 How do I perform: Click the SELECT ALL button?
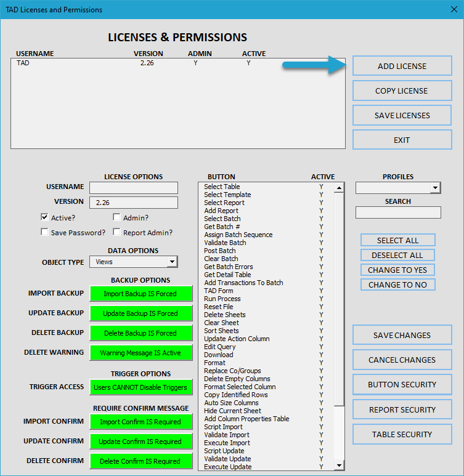(x=397, y=240)
